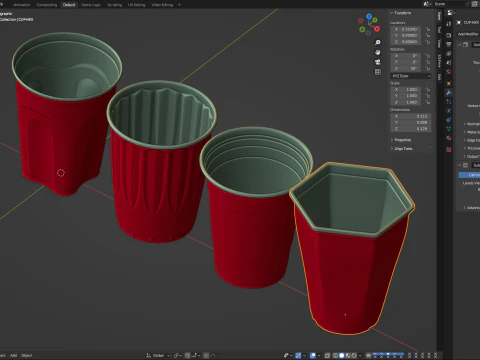Lock the Scale Z value
480x360 pixels.
(428, 102)
